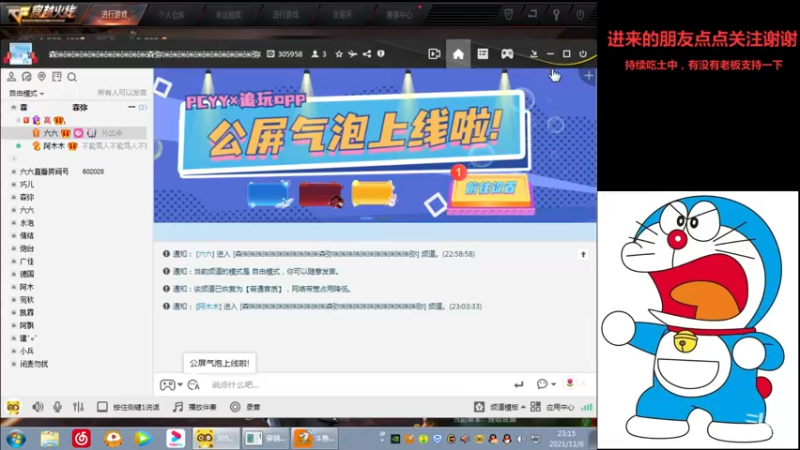
Task: Click the network signal strength bars
Action: (x=587, y=407)
